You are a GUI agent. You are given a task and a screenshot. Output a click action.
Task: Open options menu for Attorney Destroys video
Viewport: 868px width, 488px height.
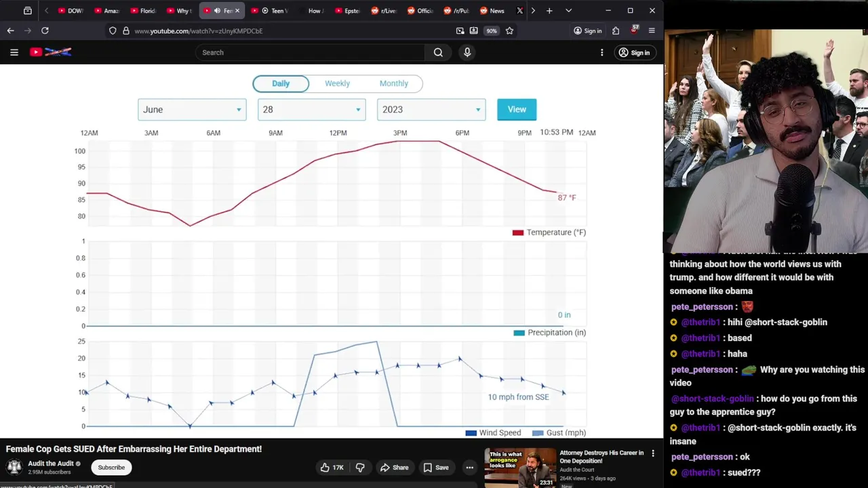point(653,453)
